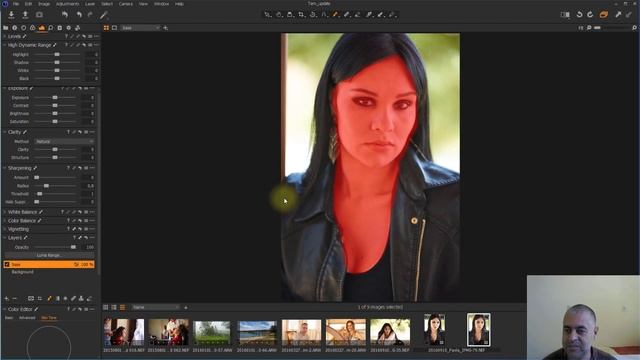Image resolution: width=640 pixels, height=360 pixels.
Task: Select the selected portrait thumbnail in filmstrip
Action: click(x=478, y=329)
